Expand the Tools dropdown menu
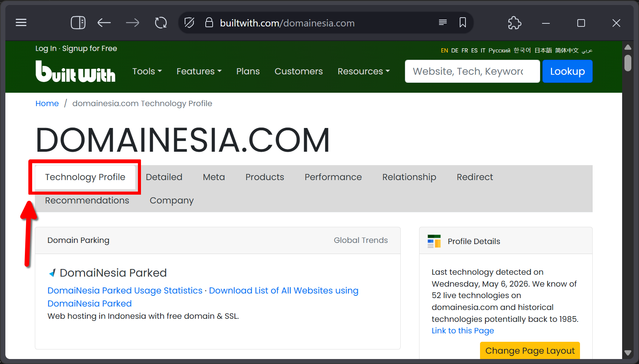This screenshot has width=639, height=364. click(x=147, y=71)
